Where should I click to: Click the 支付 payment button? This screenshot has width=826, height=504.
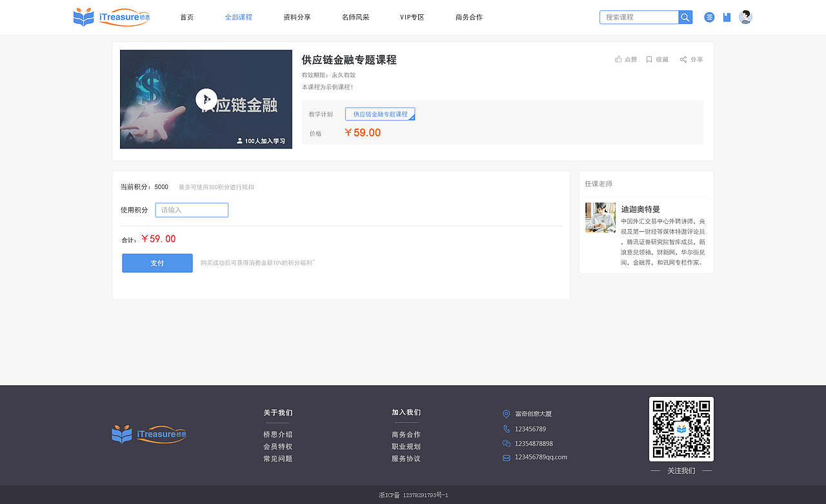click(x=157, y=263)
